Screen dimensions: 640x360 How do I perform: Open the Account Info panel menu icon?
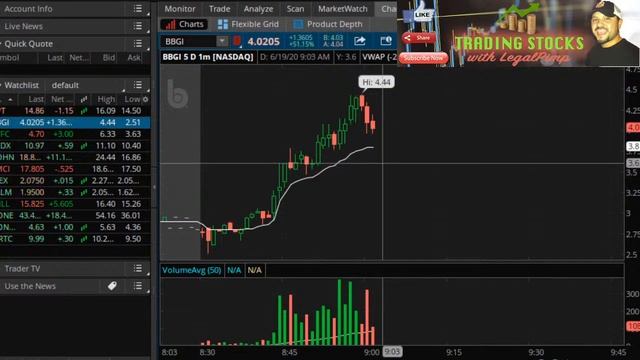click(138, 9)
